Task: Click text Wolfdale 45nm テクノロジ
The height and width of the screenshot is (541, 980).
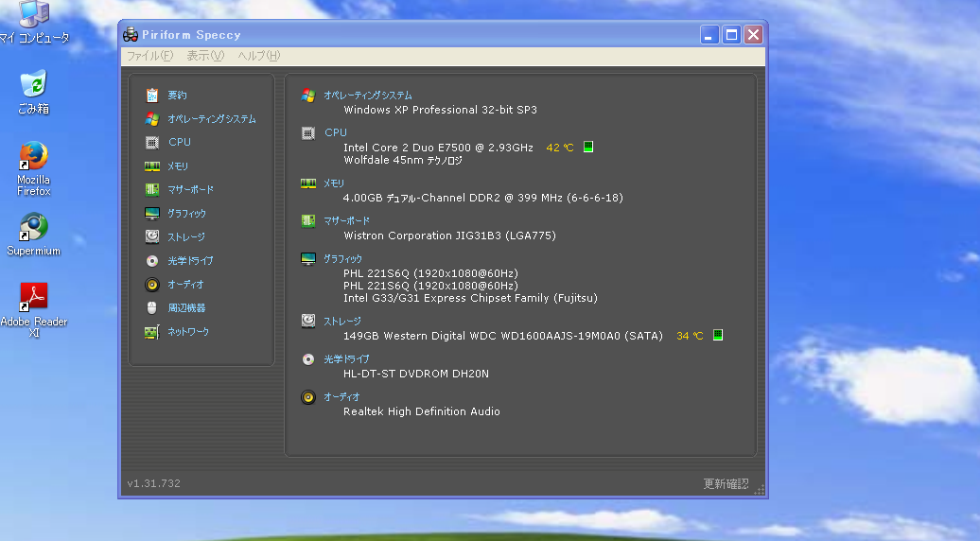Action: [x=403, y=160]
